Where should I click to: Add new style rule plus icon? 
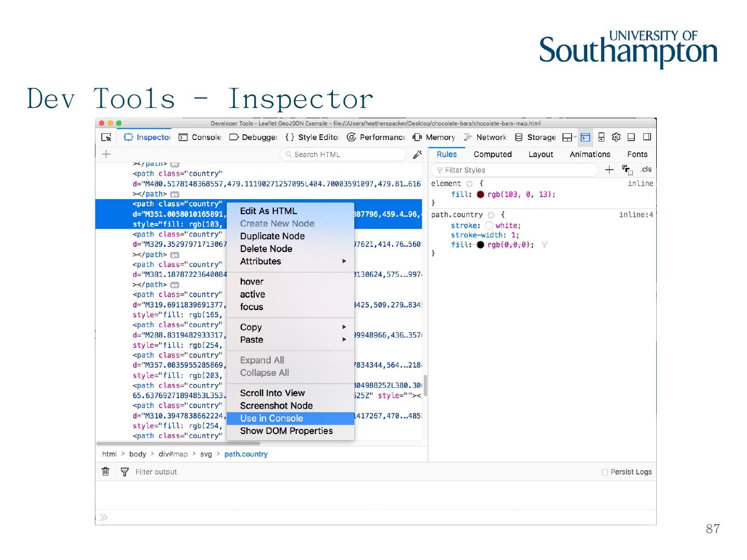(609, 170)
